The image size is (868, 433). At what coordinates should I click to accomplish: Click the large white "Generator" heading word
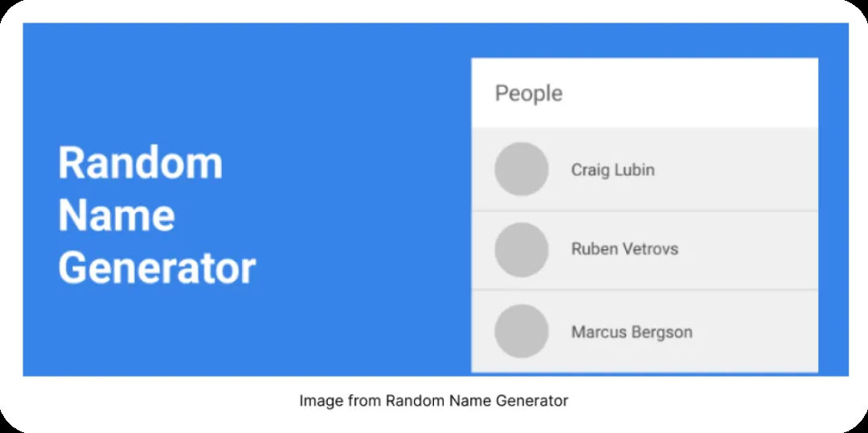157,268
